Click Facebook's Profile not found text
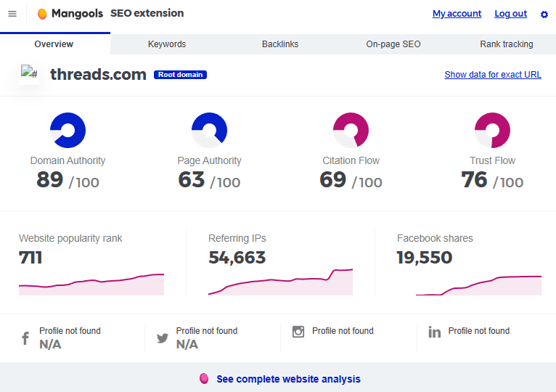 70,331
